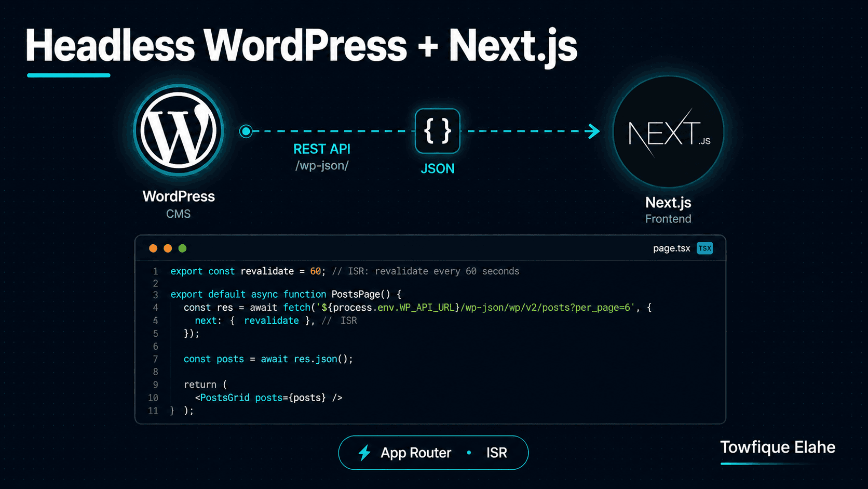Click the ISR label in the pill
The width and height of the screenshot is (868, 489).
[x=496, y=453]
